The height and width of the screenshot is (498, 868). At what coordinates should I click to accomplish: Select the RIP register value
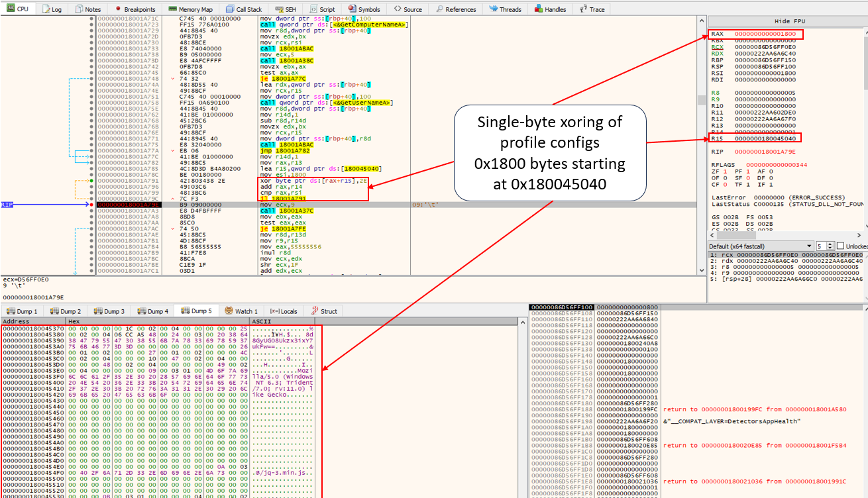point(765,151)
